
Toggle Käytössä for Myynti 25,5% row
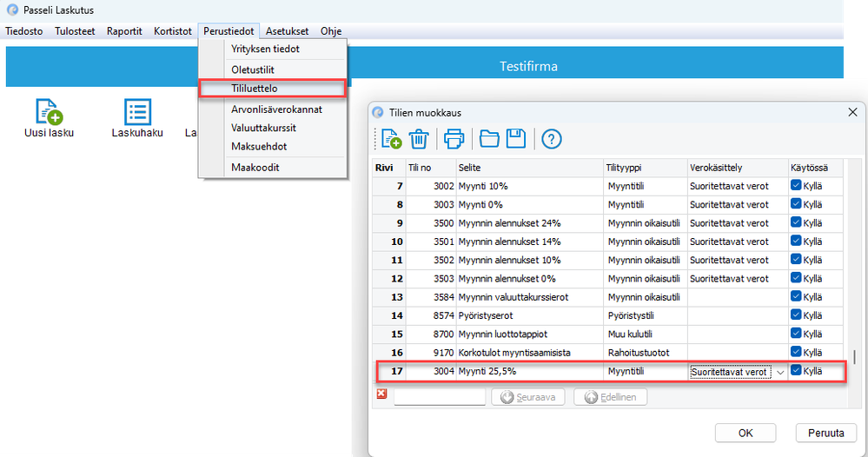(x=796, y=371)
